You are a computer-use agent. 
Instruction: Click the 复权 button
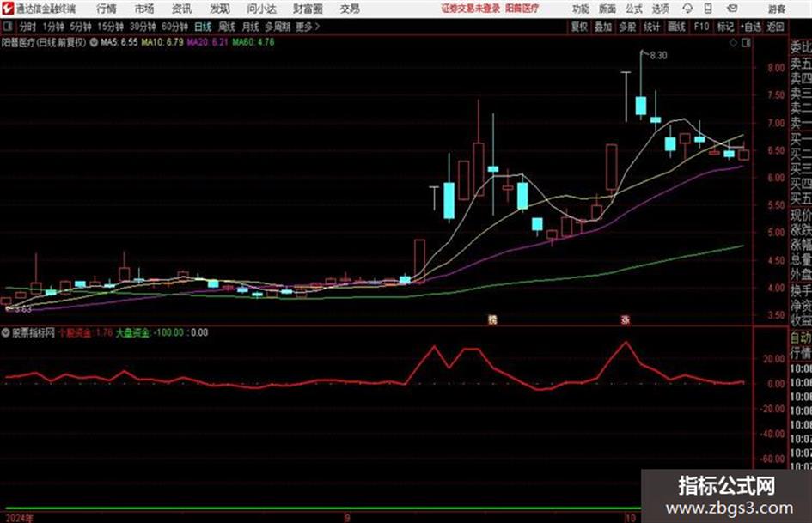[579, 27]
